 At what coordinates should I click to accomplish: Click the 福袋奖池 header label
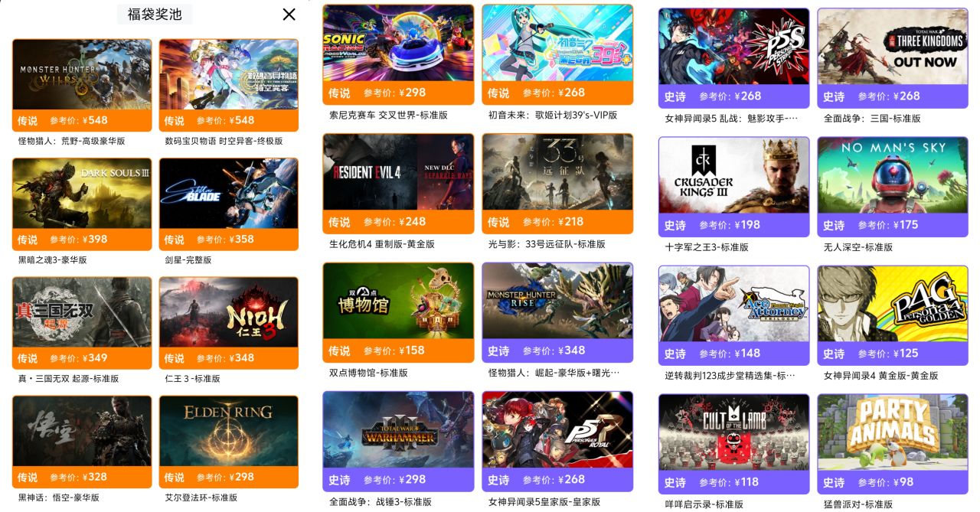[155, 14]
